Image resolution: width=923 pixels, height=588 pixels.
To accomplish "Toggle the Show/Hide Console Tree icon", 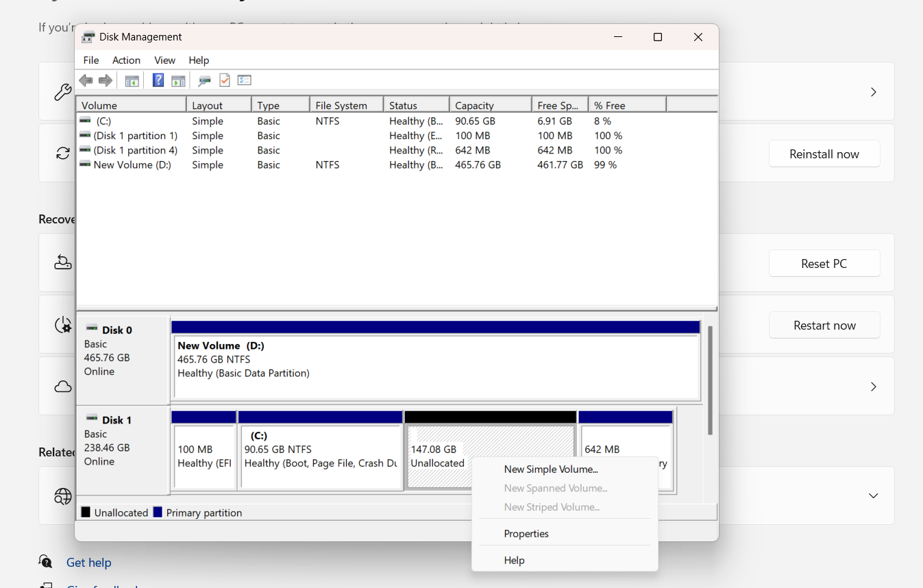I will [x=132, y=80].
